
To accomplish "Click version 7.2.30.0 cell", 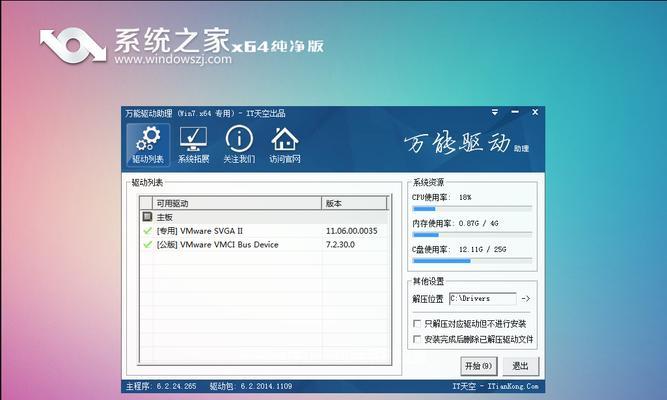I will click(x=340, y=244).
